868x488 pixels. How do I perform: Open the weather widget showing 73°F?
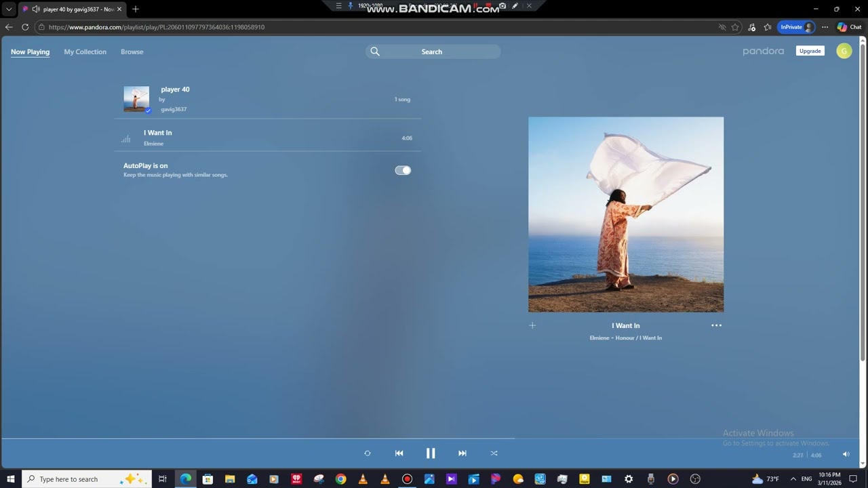765,479
